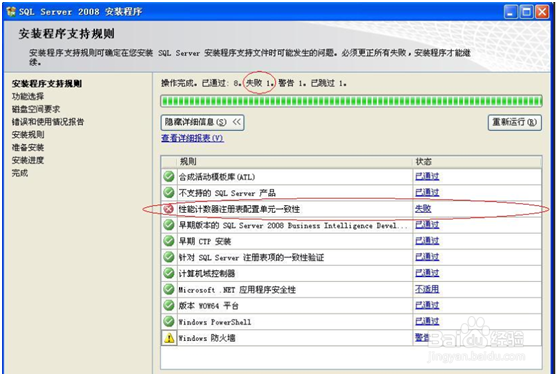Collapse details with 隐藏详细信息(S) button

[x=202, y=122]
